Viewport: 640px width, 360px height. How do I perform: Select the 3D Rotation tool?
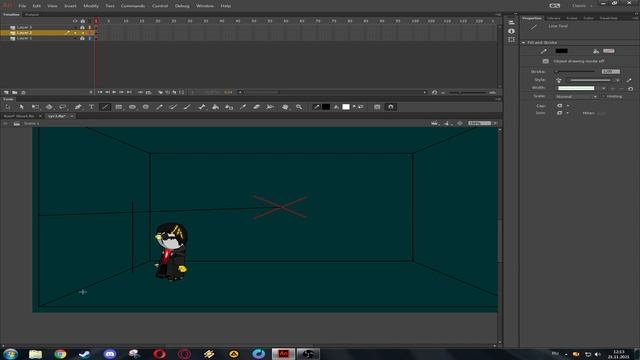pyautogui.click(x=49, y=107)
